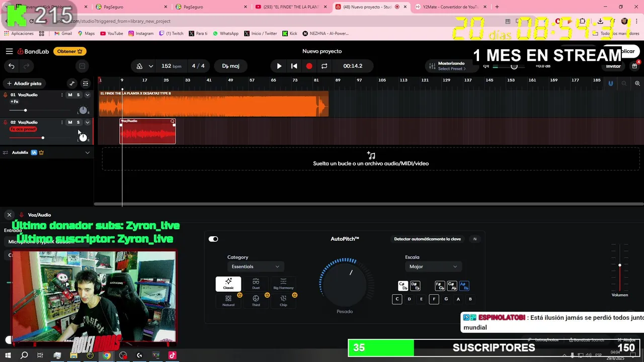Start recording with the red record button
644x362 pixels.
point(309,66)
